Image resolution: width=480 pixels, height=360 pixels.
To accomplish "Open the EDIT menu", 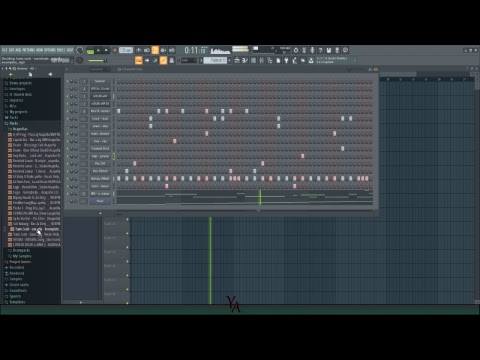I will click(x=11, y=50).
